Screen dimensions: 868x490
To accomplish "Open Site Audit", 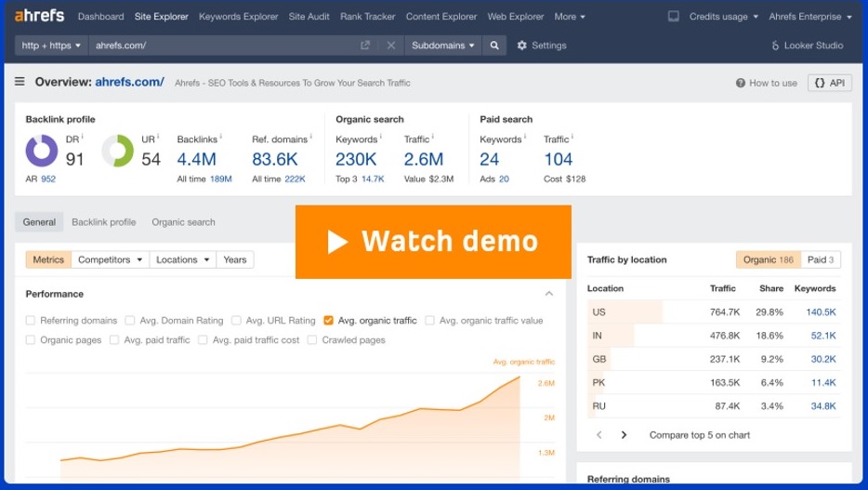I will 309,17.
